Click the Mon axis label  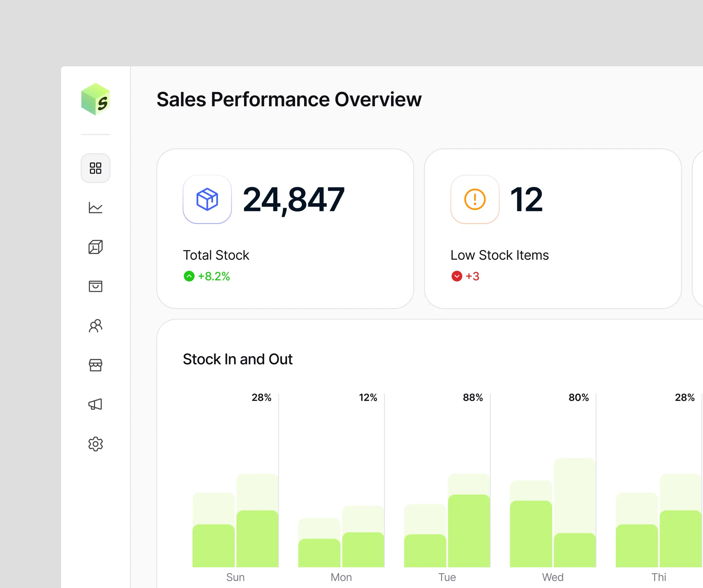(x=341, y=577)
